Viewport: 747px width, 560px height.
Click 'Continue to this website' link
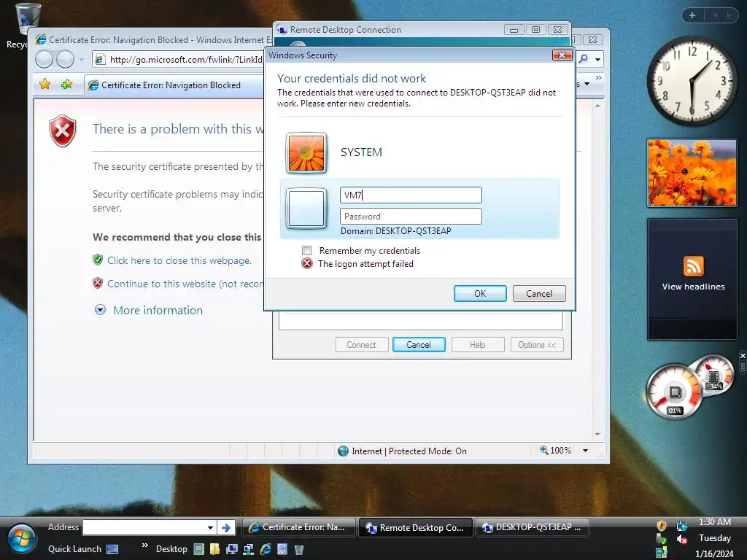185,284
